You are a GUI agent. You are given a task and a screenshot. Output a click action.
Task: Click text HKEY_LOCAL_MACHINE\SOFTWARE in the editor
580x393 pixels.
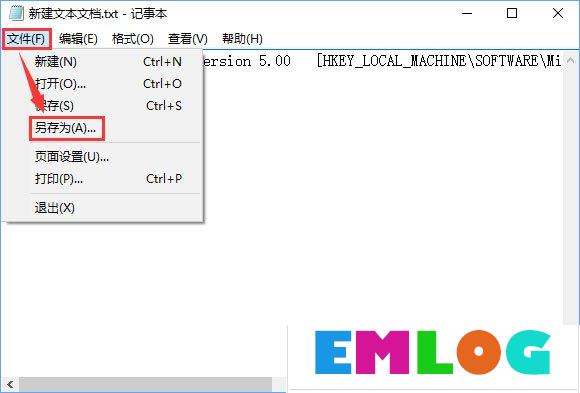[431, 61]
